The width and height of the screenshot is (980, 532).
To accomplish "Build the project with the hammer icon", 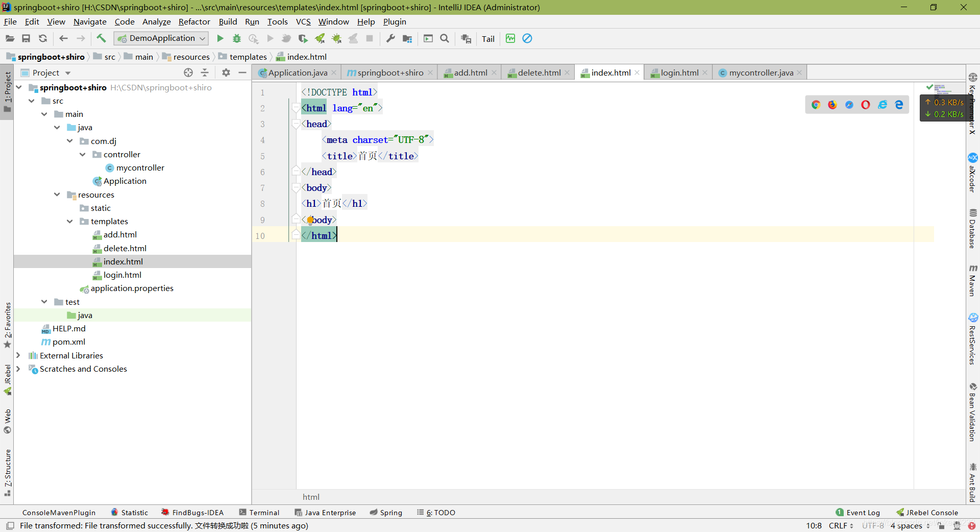I will (x=101, y=38).
